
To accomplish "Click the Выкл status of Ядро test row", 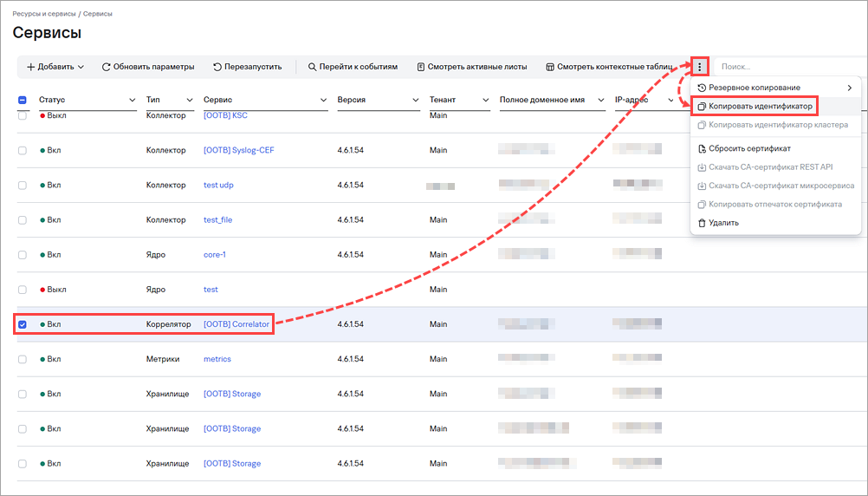I will (x=53, y=290).
